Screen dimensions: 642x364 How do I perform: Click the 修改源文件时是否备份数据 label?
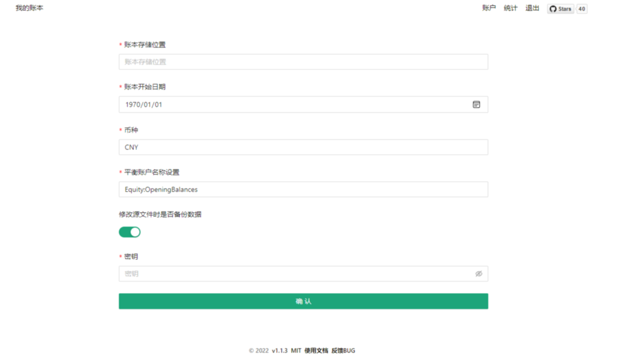pyautogui.click(x=160, y=214)
